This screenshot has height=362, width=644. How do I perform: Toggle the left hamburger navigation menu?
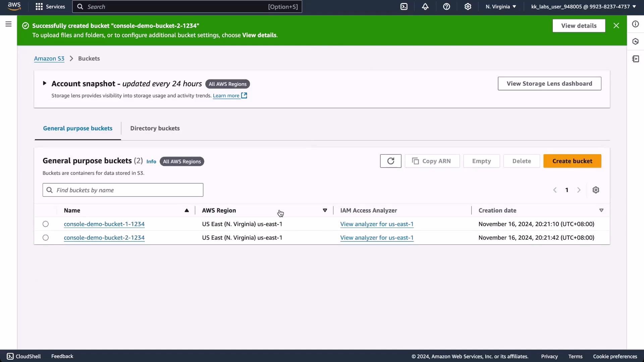coord(8,24)
